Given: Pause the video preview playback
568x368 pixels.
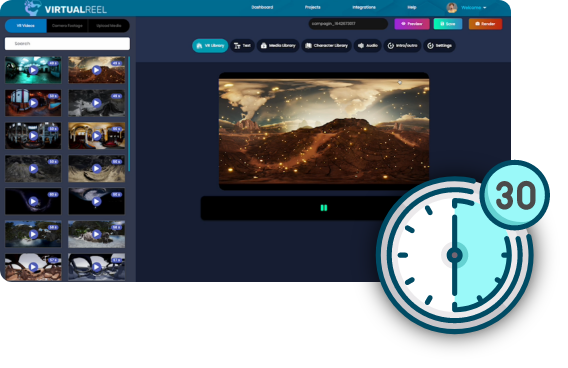Looking at the screenshot, I should click(x=324, y=208).
